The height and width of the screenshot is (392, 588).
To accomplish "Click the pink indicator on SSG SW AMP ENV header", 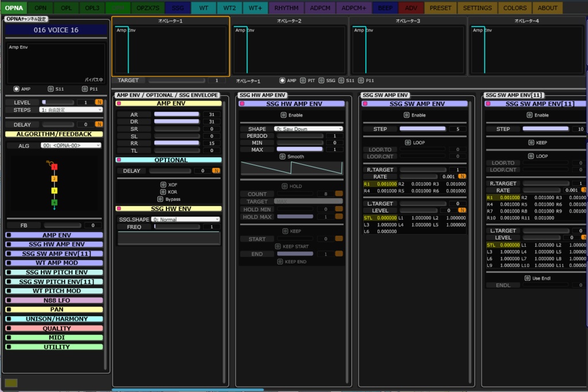I will [x=365, y=104].
